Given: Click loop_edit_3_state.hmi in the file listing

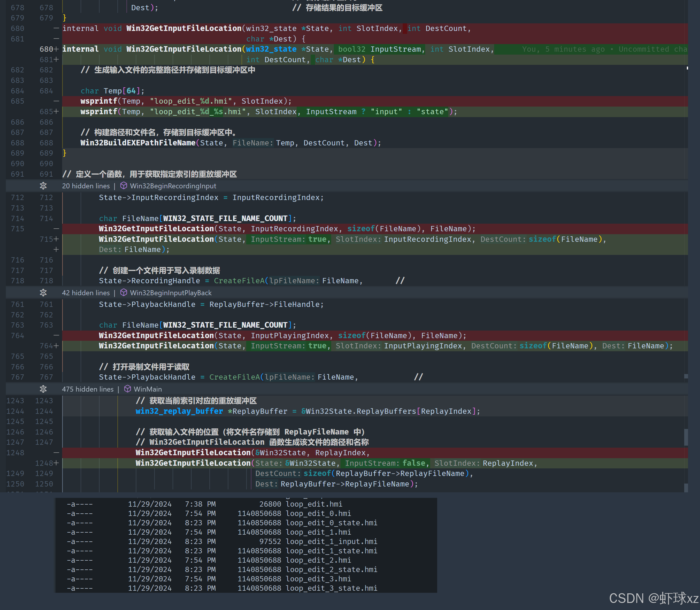Looking at the screenshot, I should coord(332,589).
